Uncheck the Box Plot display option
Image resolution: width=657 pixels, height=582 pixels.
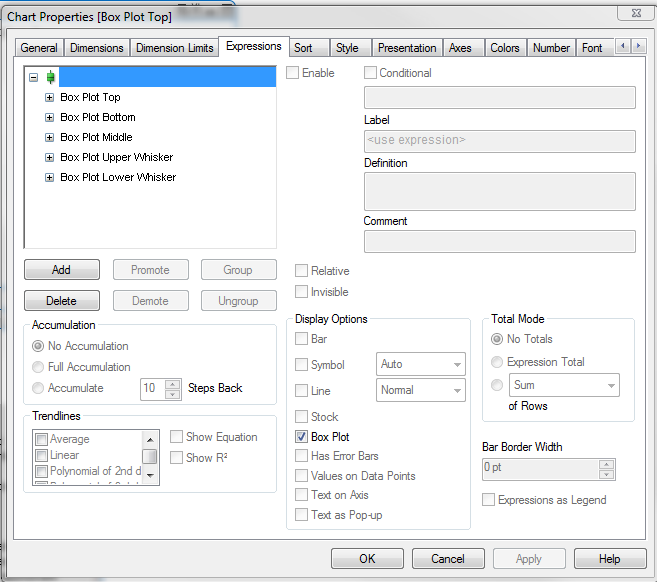(301, 437)
